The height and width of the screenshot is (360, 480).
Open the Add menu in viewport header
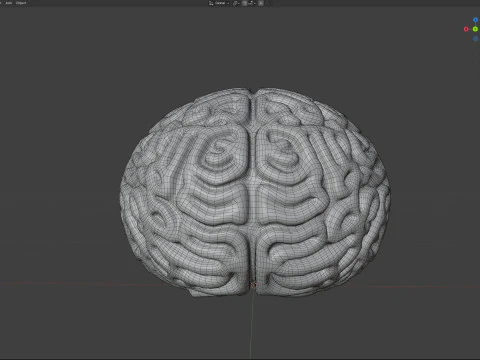(x=9, y=3)
